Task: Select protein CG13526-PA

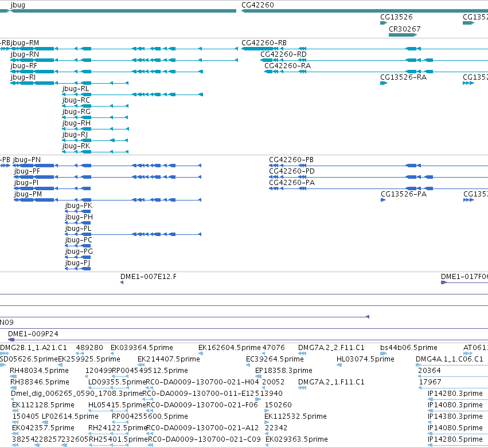Action: (x=404, y=194)
